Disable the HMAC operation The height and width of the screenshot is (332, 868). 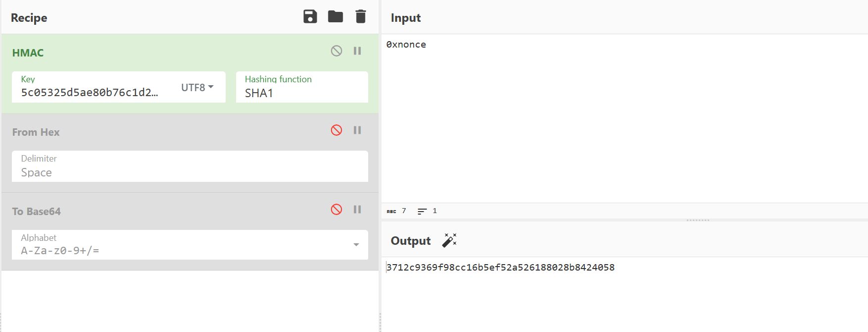click(x=337, y=51)
